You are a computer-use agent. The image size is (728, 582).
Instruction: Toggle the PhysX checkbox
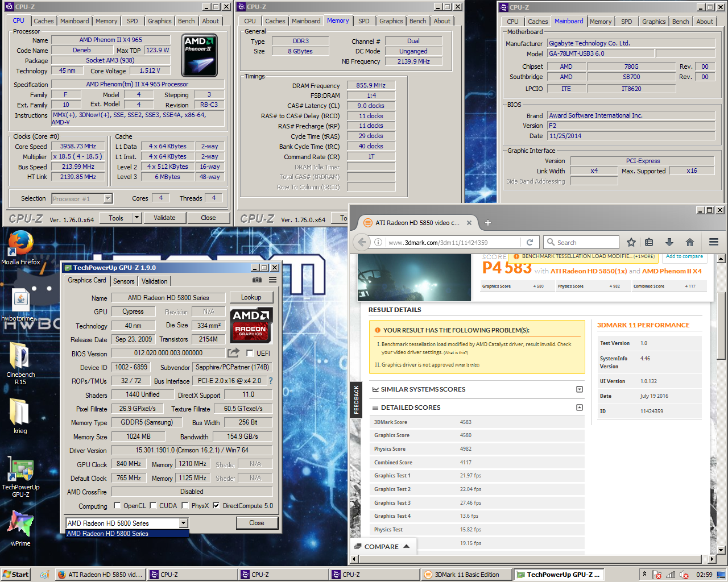185,505
